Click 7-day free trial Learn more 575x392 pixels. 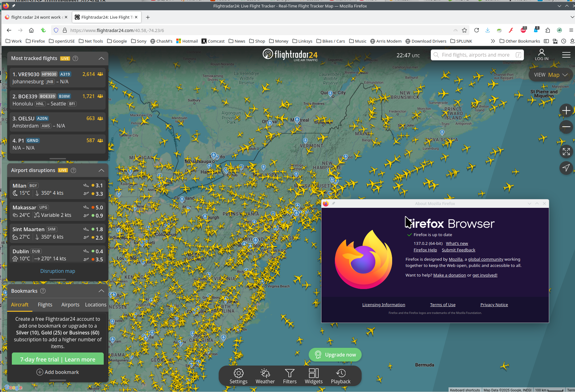[x=58, y=359]
